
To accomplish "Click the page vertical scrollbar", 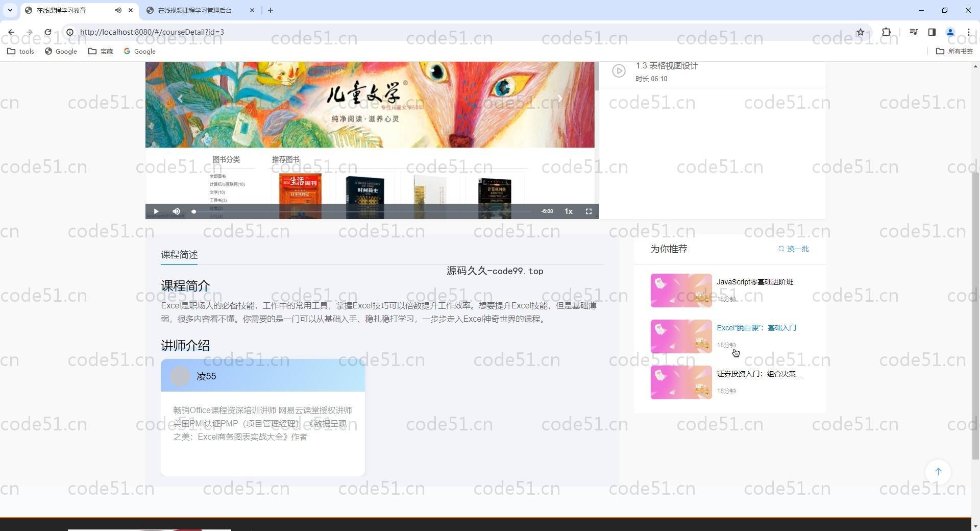I will 975,316.
